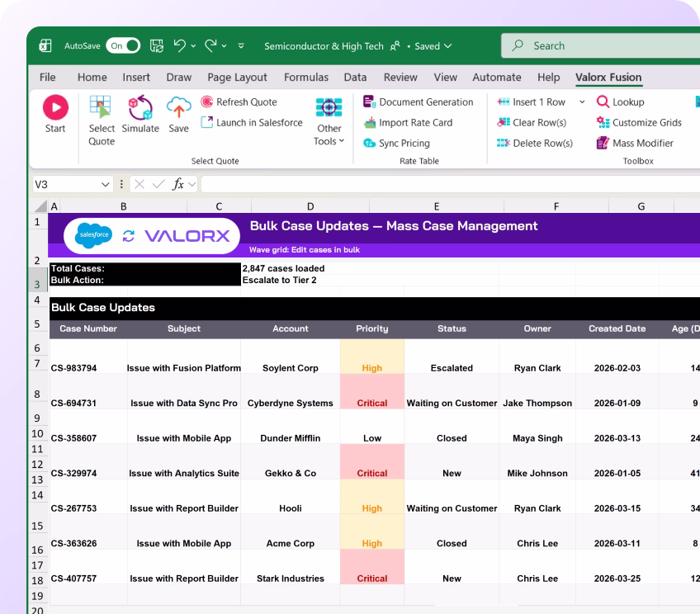
Task: Select column D header
Action: point(310,206)
